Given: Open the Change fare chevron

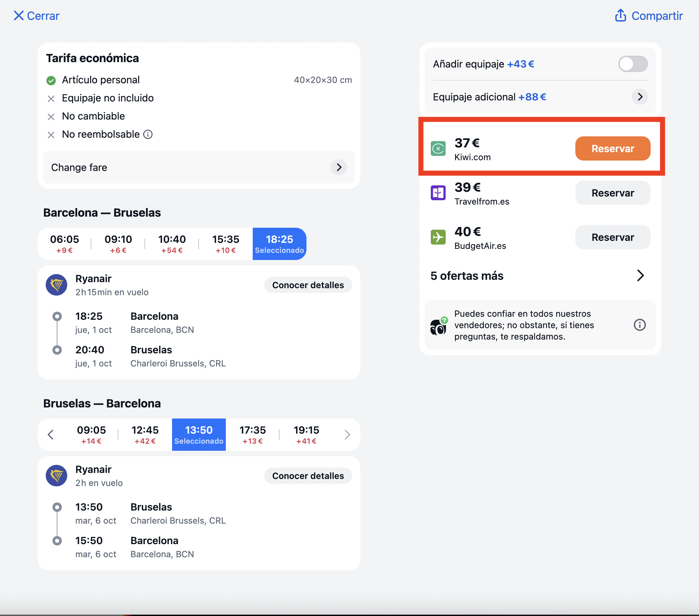Looking at the screenshot, I should [x=338, y=168].
